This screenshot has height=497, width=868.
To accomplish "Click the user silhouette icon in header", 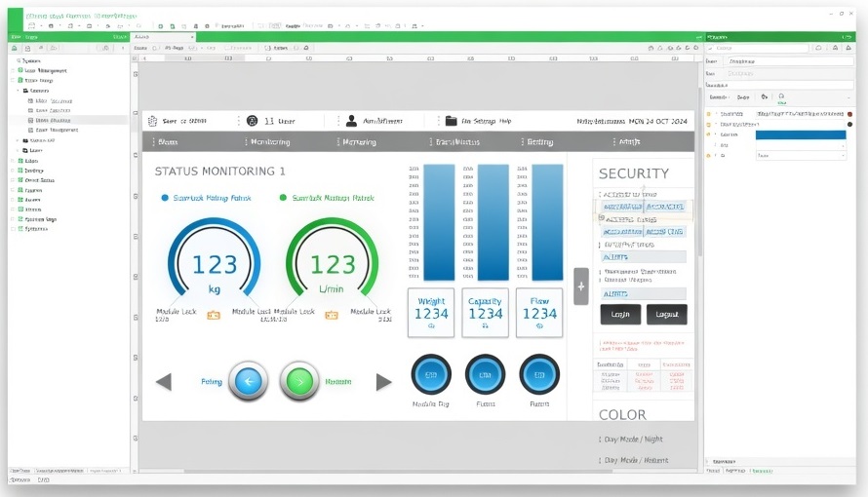I will [x=351, y=121].
